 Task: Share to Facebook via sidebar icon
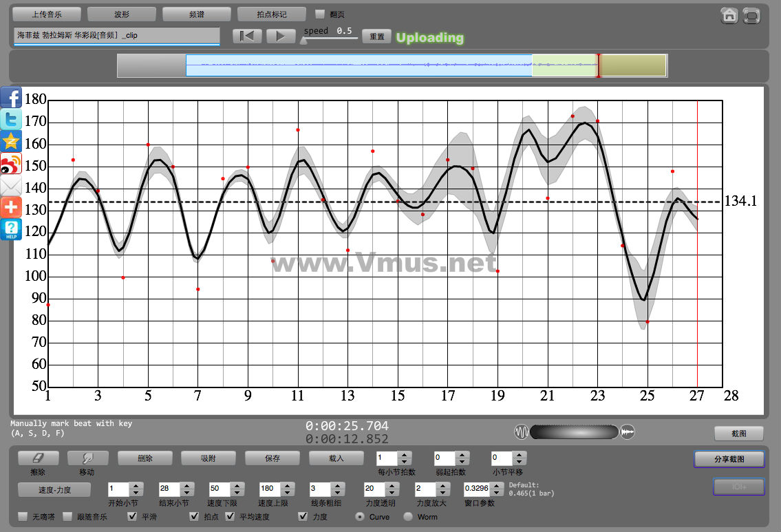[x=11, y=97]
